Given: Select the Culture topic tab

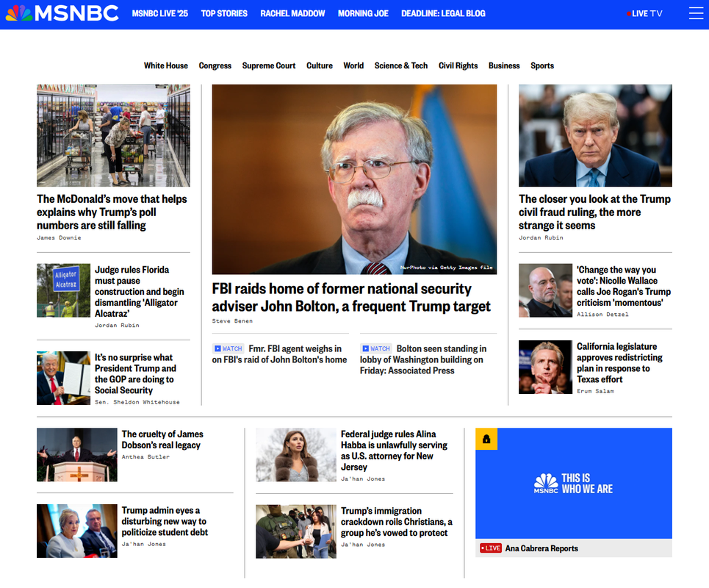Looking at the screenshot, I should tap(320, 65).
